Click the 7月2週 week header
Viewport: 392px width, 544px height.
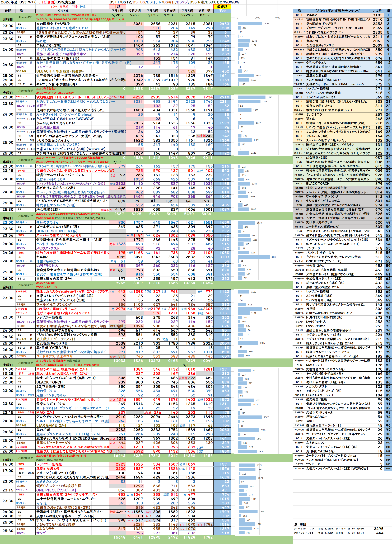135,11
